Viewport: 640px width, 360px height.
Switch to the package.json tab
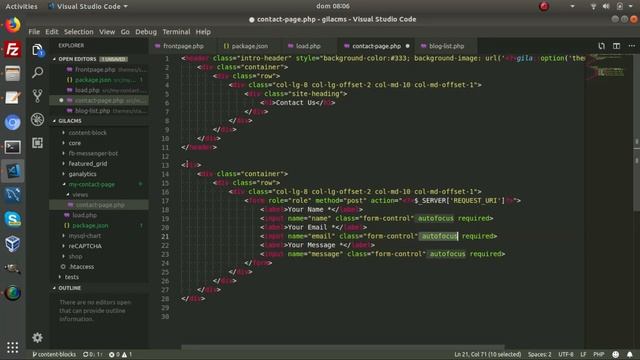coord(249,46)
